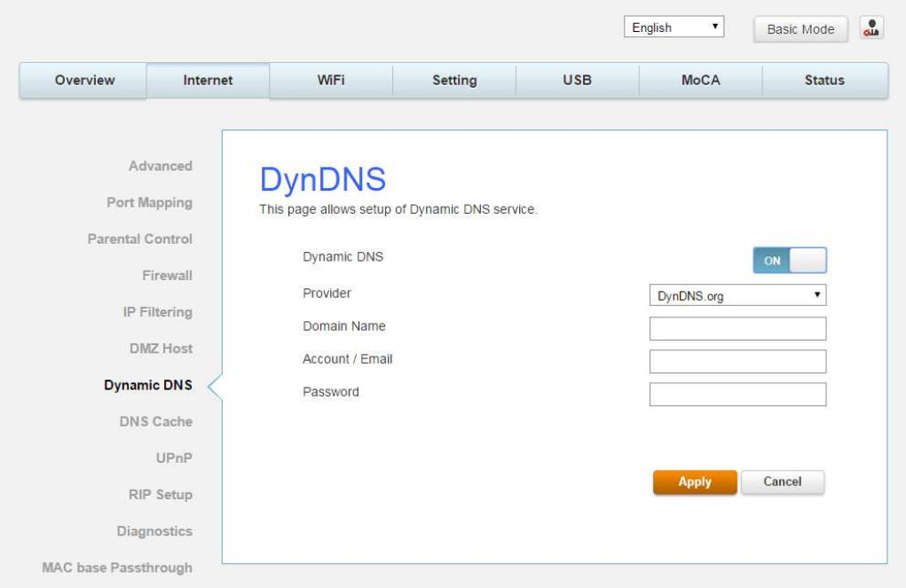Click the orange Apply button
906x588 pixels.
tap(695, 482)
